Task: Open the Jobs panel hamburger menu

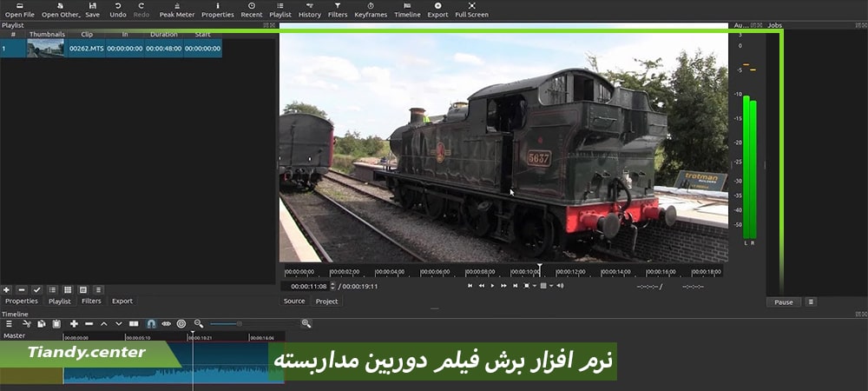Action: (811, 302)
